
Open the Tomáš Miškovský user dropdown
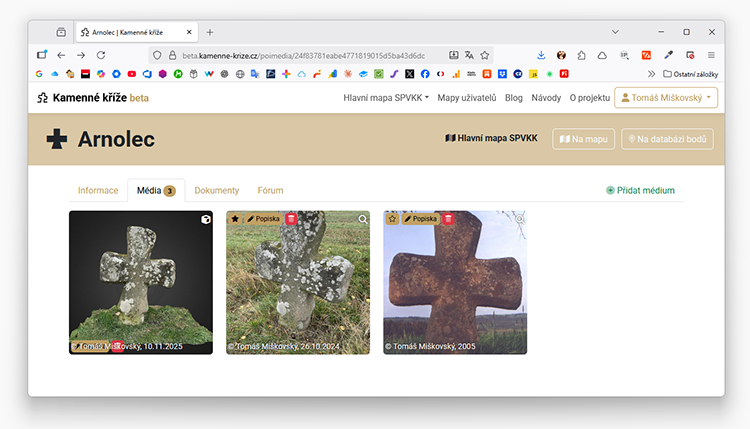tap(666, 98)
